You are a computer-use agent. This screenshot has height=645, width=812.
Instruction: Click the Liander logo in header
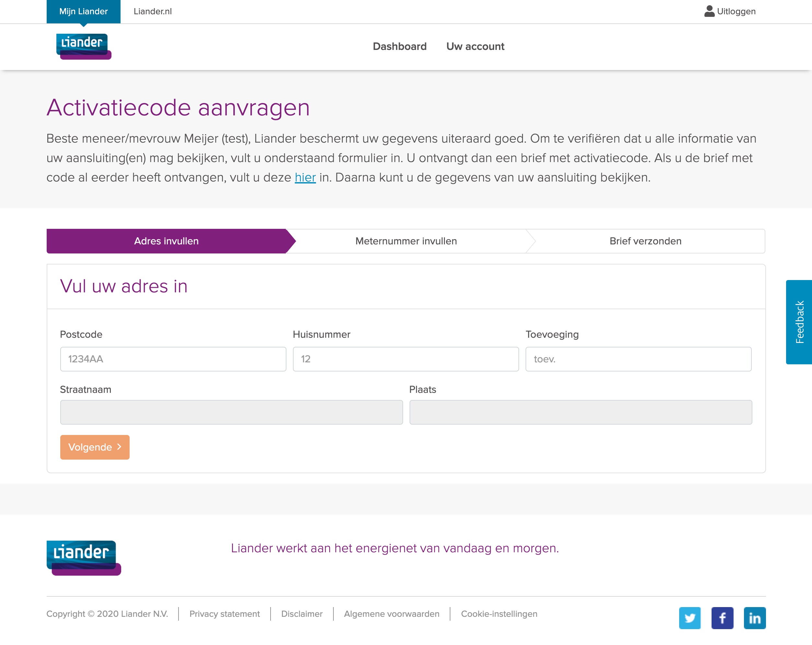[84, 46]
